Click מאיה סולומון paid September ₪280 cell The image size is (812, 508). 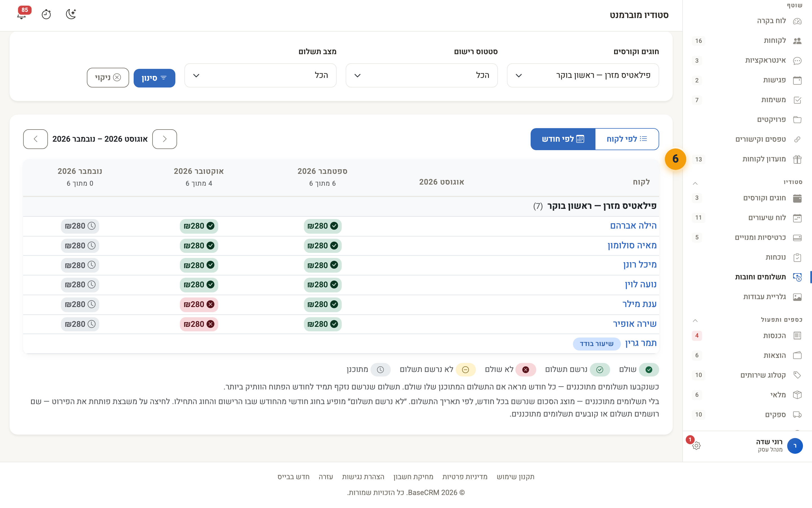[323, 246]
